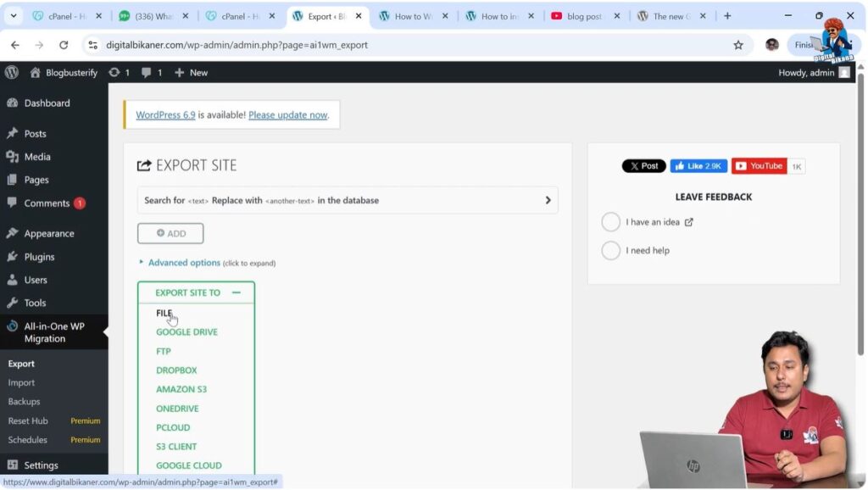
Task: Expand the search and replace database row
Action: (x=548, y=200)
